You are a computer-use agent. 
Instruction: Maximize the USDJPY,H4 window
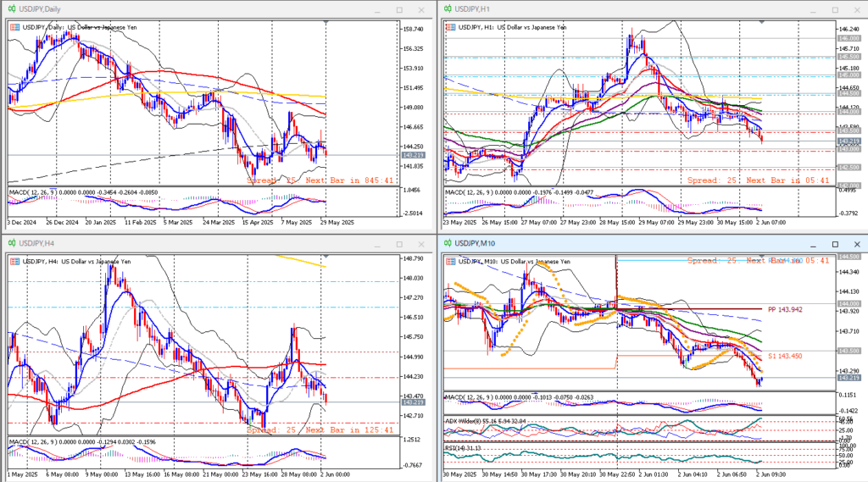pyautogui.click(x=399, y=244)
